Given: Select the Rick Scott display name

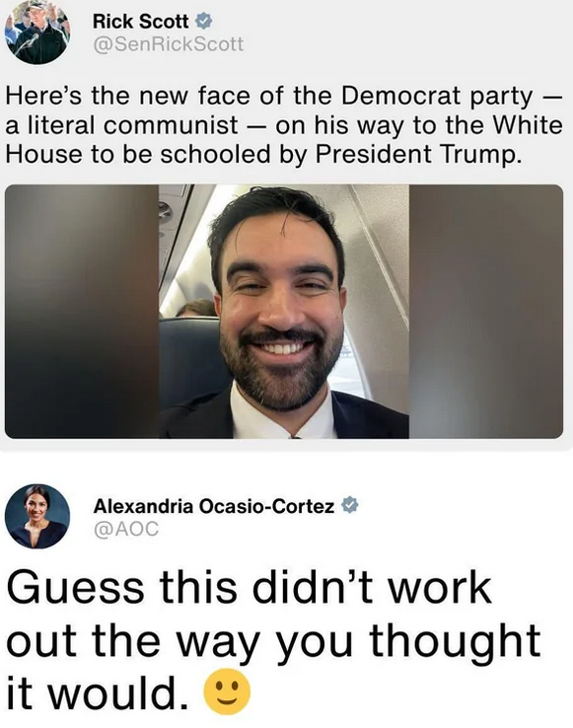Looking at the screenshot, I should tap(141, 22).
